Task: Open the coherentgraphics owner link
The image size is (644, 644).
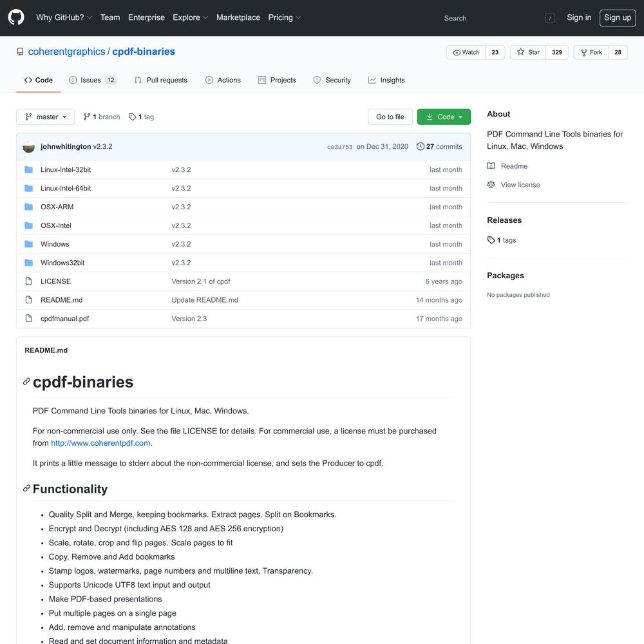Action: point(66,52)
